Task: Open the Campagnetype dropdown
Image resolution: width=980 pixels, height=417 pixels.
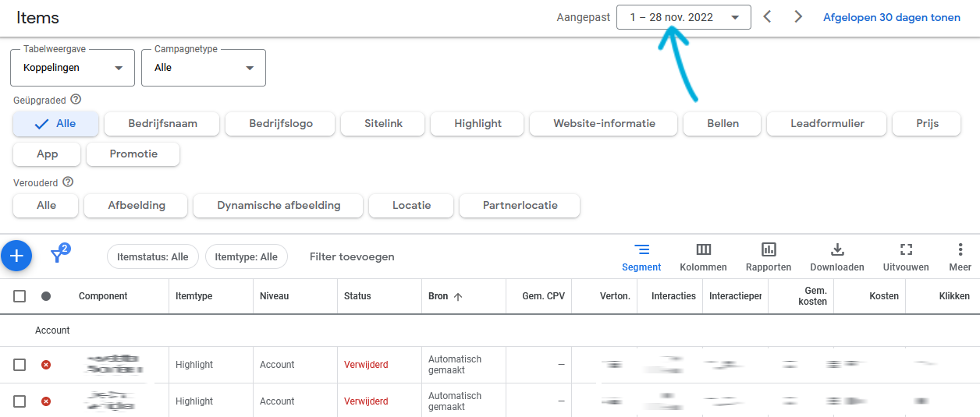Action: [x=204, y=68]
